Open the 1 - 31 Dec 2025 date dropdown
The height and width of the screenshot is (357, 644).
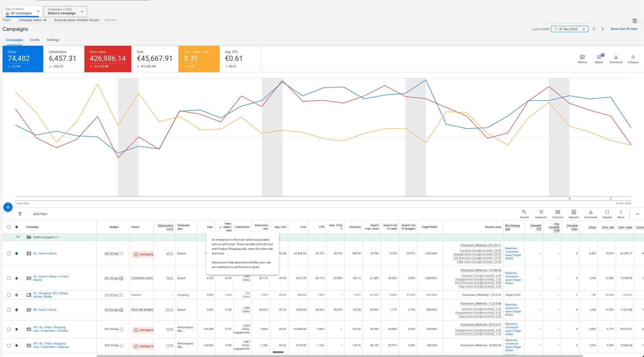(x=570, y=29)
